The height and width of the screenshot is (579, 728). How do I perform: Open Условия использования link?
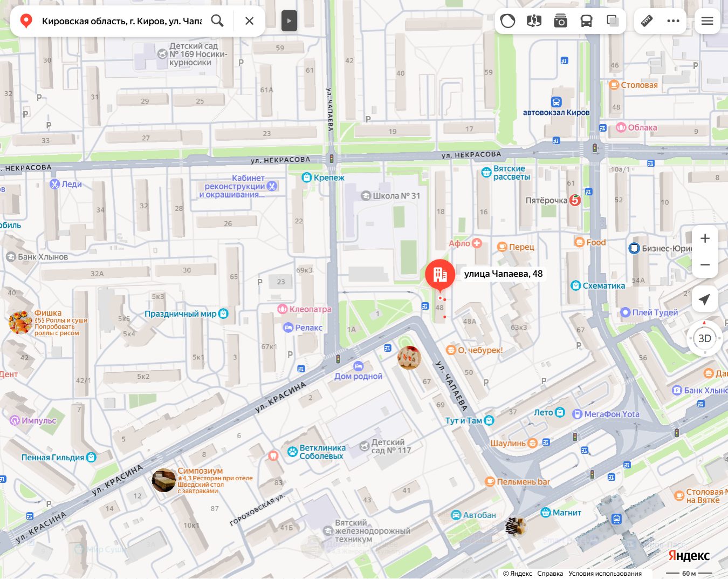click(605, 574)
